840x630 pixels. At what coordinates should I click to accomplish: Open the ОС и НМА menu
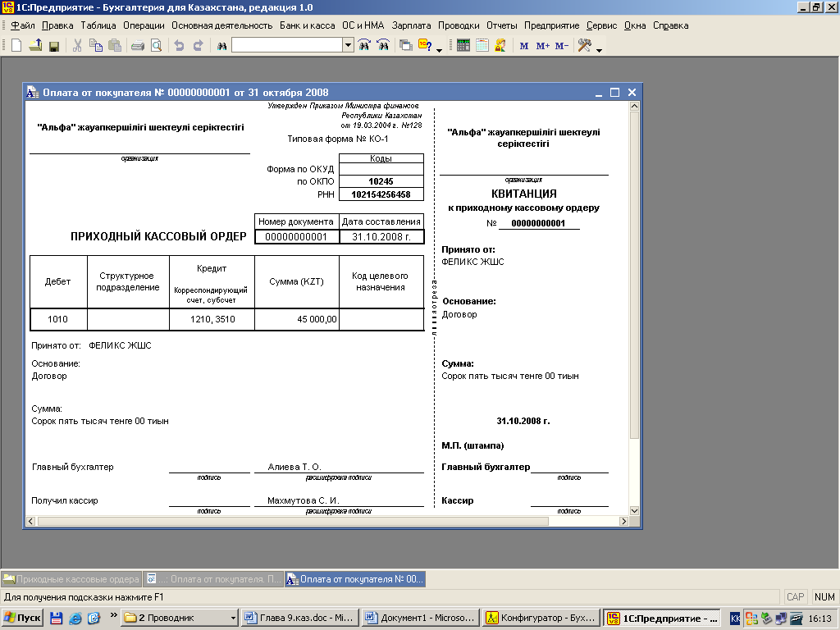[363, 25]
